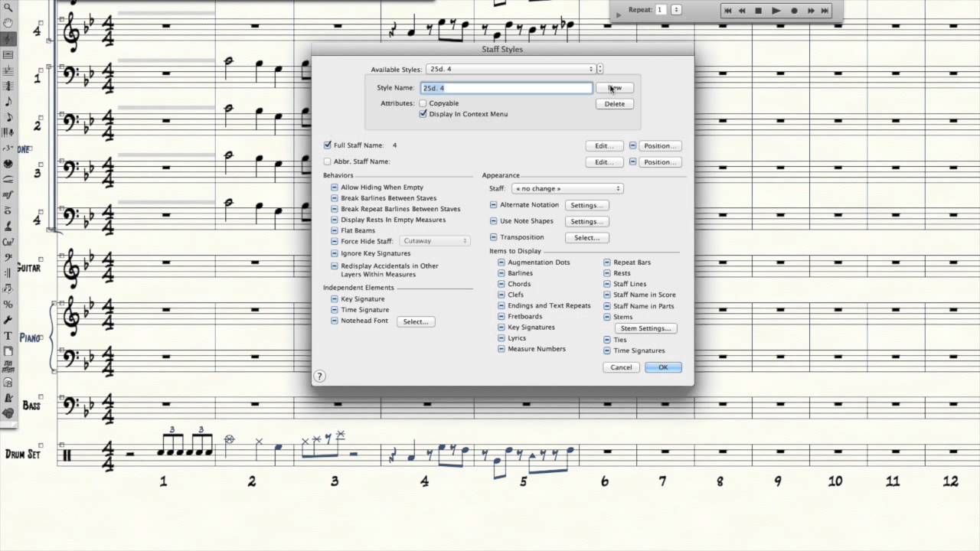Cancel the Staff Styles dialog
980x551 pixels.
pyautogui.click(x=621, y=367)
